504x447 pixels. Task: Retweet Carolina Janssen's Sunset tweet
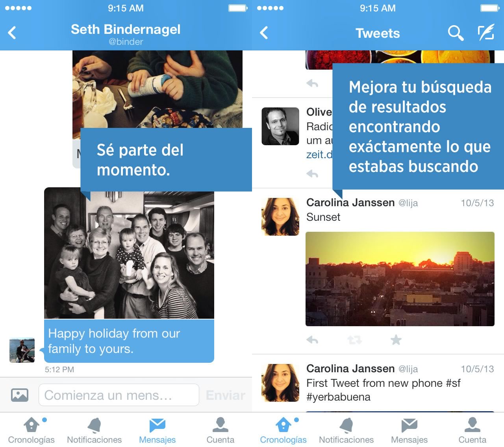[354, 340]
